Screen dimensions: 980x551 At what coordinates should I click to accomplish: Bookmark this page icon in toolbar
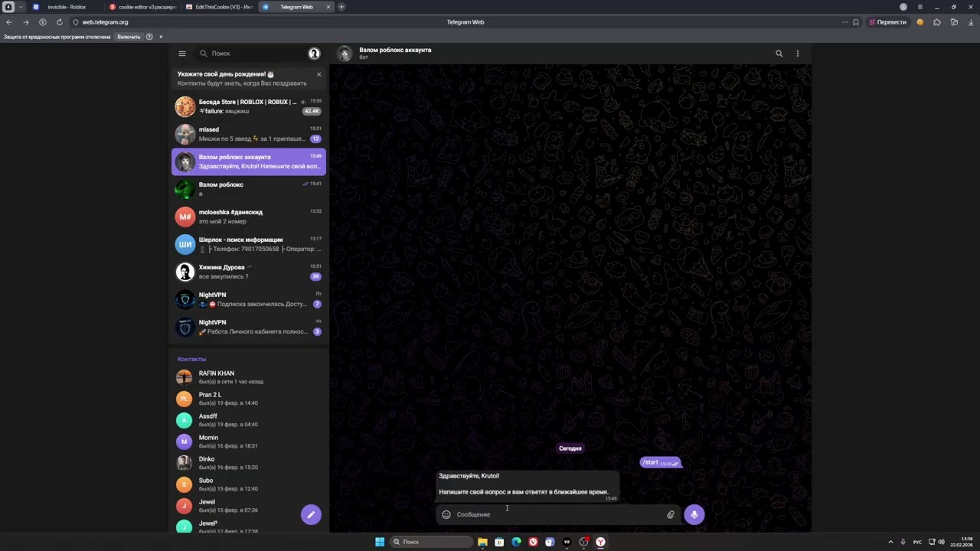[x=856, y=22]
